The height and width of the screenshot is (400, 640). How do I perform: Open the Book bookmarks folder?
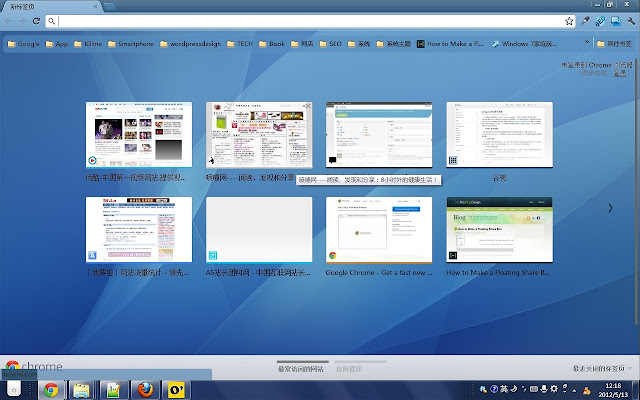pyautogui.click(x=271, y=44)
